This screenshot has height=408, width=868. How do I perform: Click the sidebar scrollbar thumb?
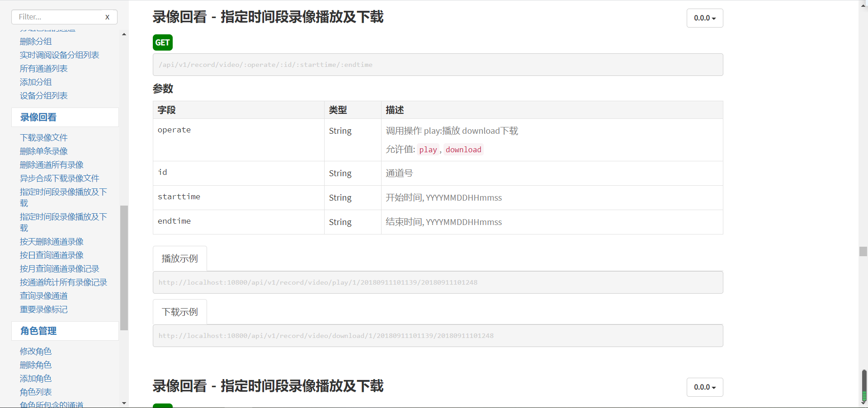(x=124, y=268)
